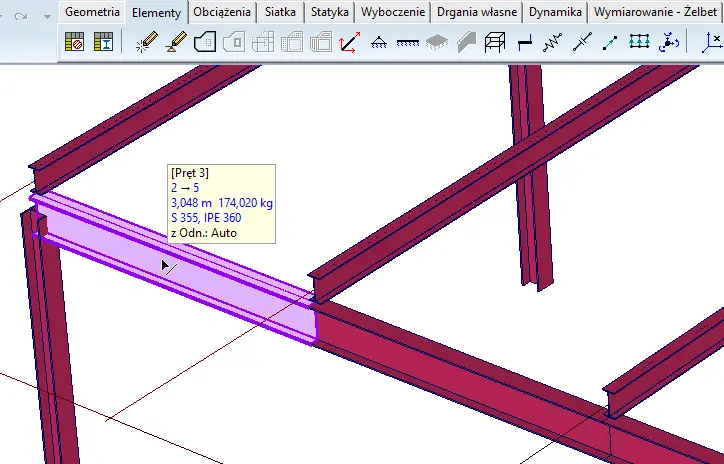
Task: Select the draw bar pencil tool
Action: [175, 42]
